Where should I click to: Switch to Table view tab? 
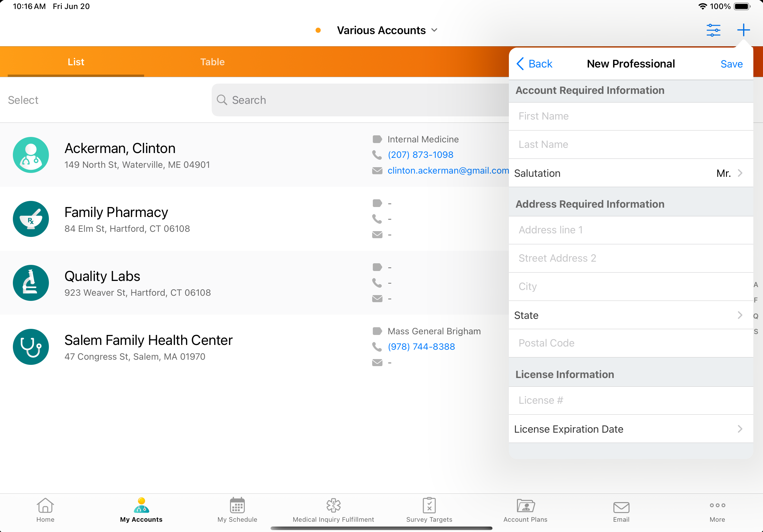click(212, 62)
